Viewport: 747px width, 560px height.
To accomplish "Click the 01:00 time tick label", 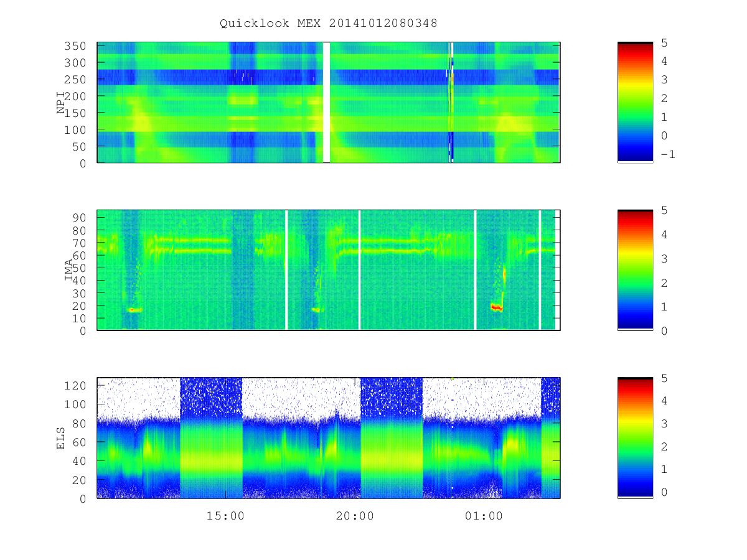I will 484,516.
